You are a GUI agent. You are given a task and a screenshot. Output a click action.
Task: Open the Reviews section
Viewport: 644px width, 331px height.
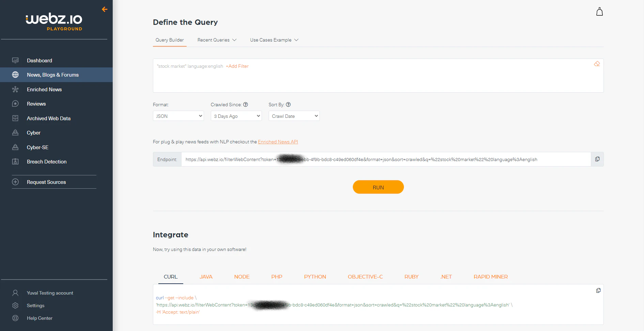coord(36,104)
